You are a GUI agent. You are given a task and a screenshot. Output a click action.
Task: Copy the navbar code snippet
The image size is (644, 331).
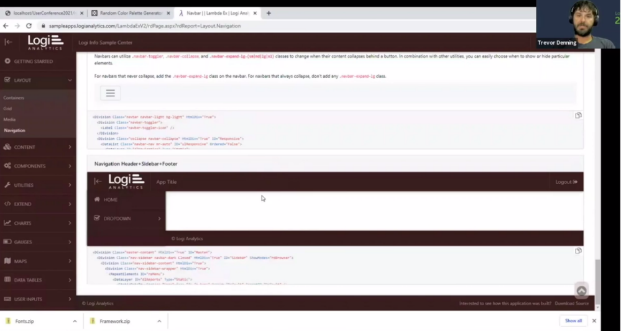(578, 116)
